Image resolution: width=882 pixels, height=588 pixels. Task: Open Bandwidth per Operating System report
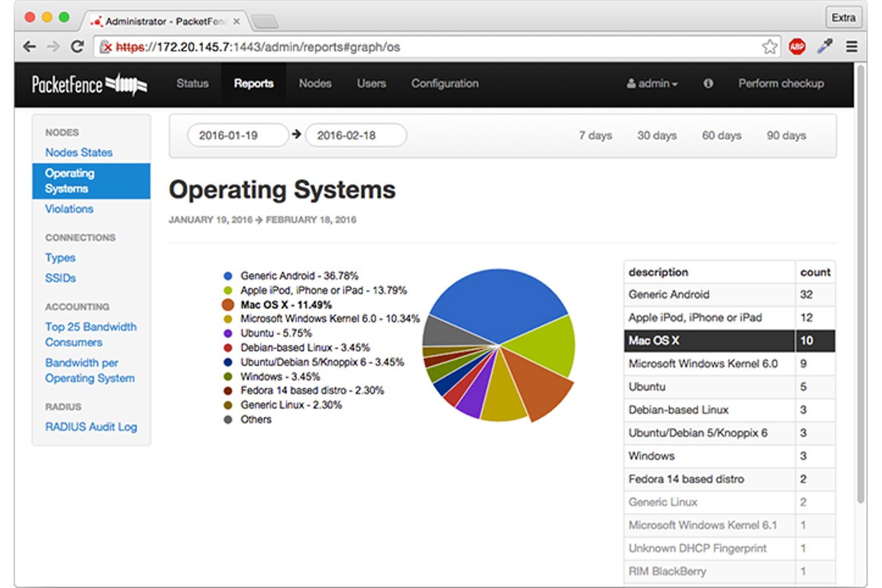90,371
